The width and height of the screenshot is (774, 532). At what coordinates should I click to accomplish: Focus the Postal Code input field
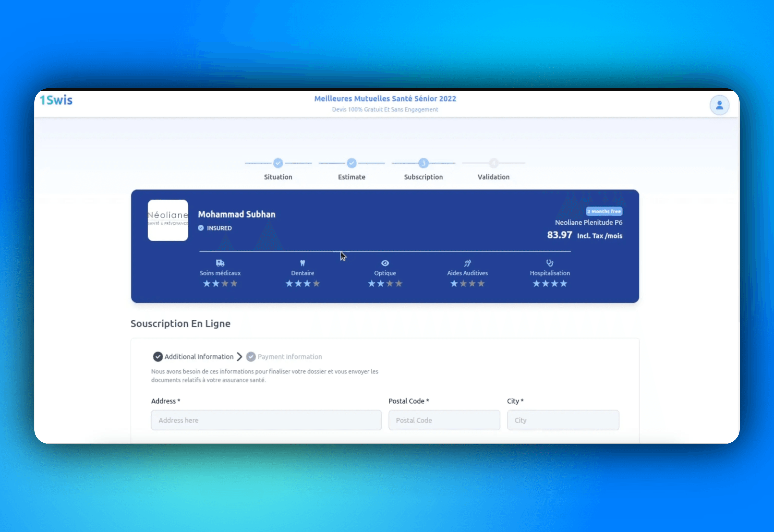[444, 420]
